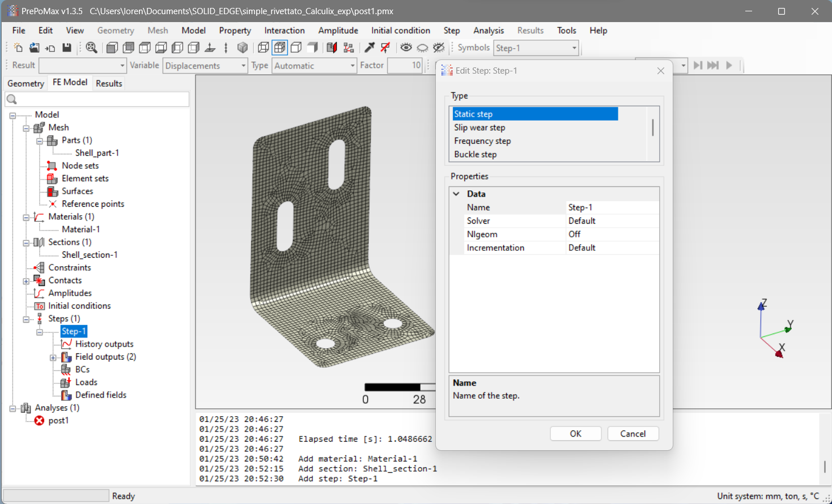
Task: Click Cancel in Edit Step dialog
Action: (633, 434)
